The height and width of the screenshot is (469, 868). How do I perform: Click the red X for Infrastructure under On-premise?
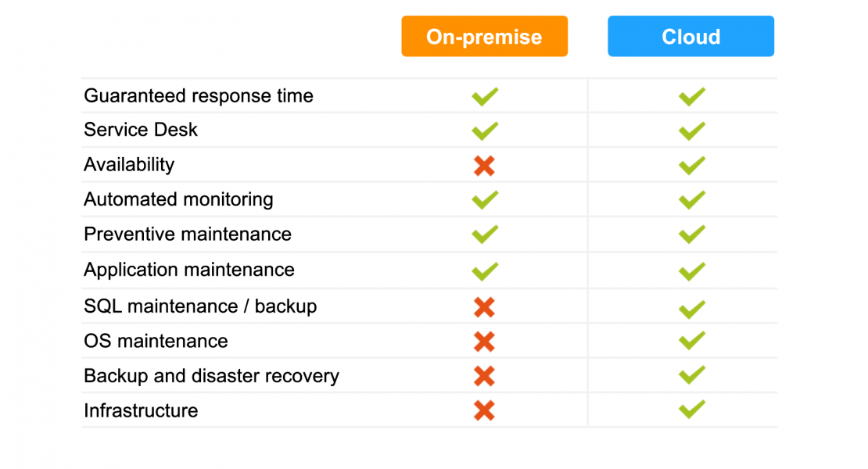(x=484, y=411)
